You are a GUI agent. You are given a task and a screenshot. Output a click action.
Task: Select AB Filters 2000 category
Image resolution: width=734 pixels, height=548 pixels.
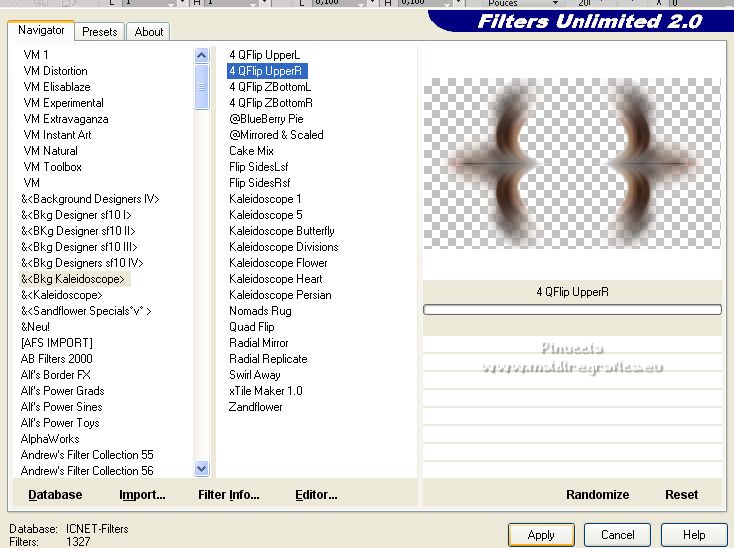click(56, 358)
